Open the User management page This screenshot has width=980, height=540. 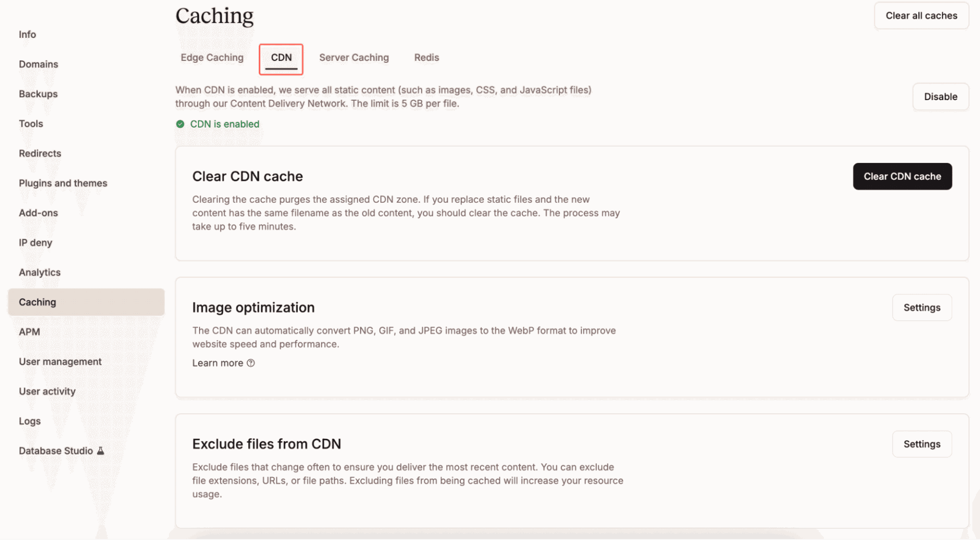point(60,361)
